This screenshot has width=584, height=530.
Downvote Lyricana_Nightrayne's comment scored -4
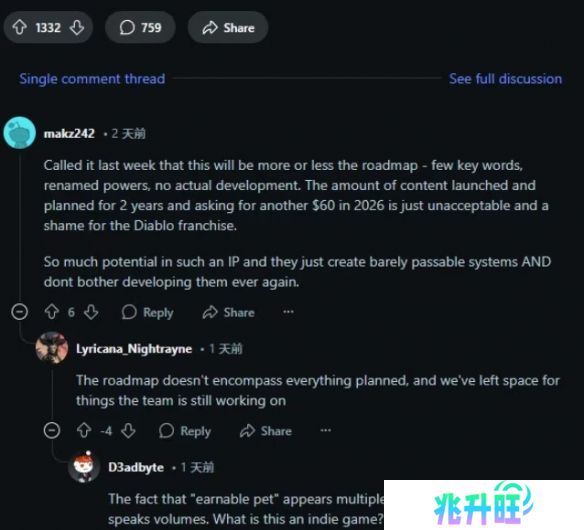pyautogui.click(x=128, y=431)
